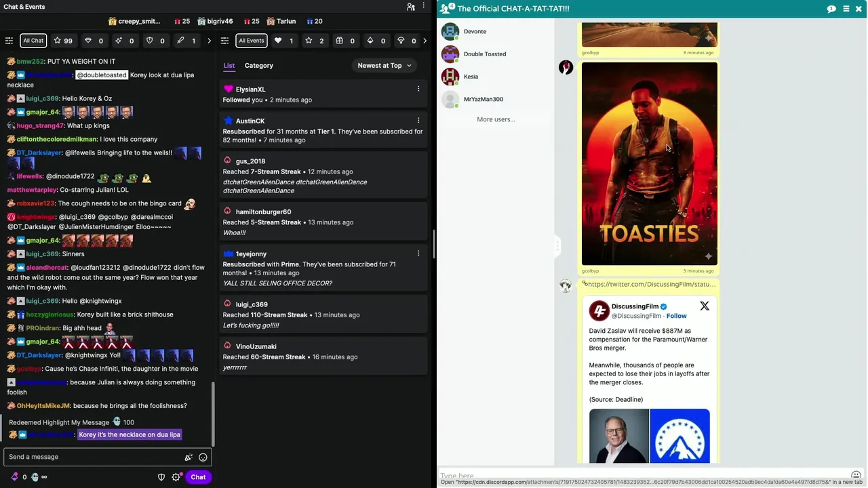
Task: Open the Newest at Top sort dropdown
Action: pos(384,66)
